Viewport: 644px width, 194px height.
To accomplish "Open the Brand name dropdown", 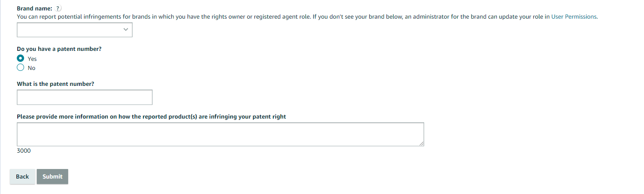I will coord(74,30).
